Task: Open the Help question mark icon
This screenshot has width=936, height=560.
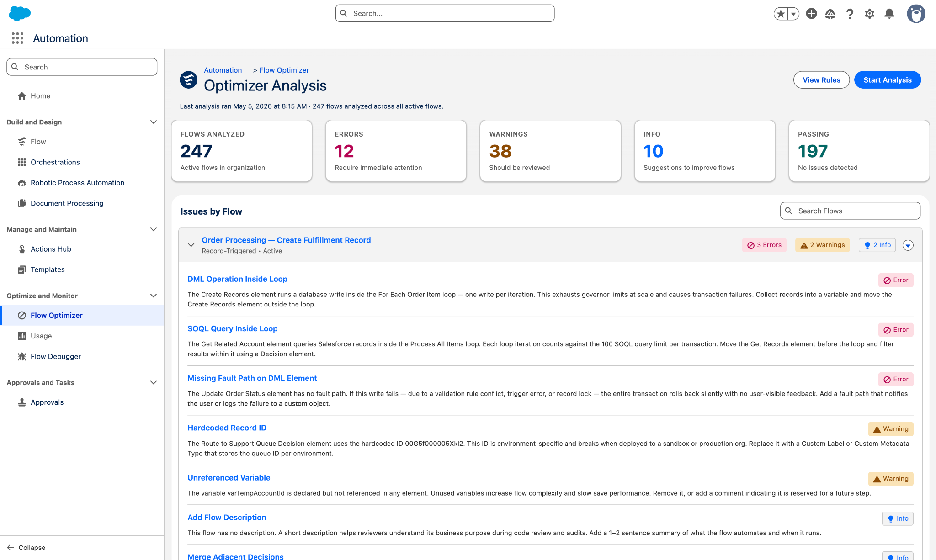Action: point(850,14)
